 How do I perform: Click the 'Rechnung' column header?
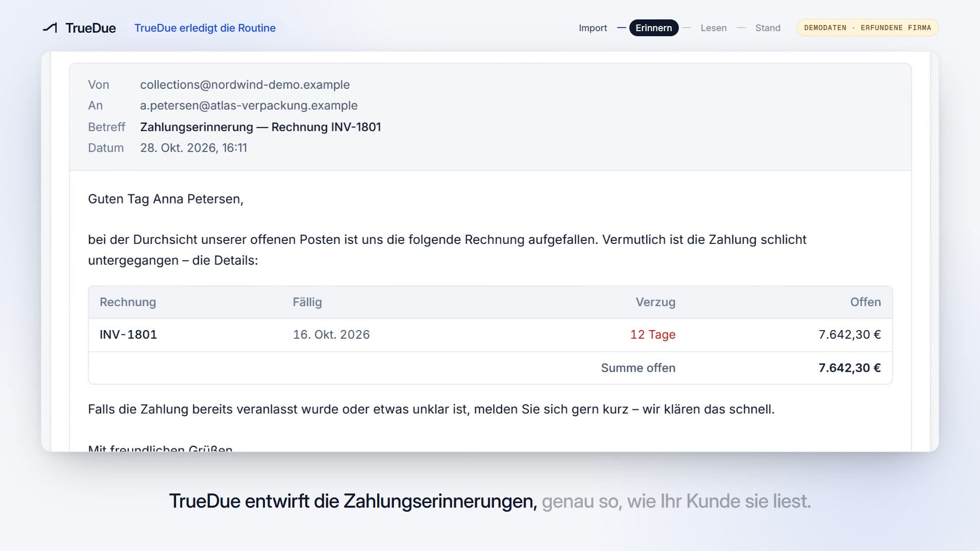click(128, 302)
